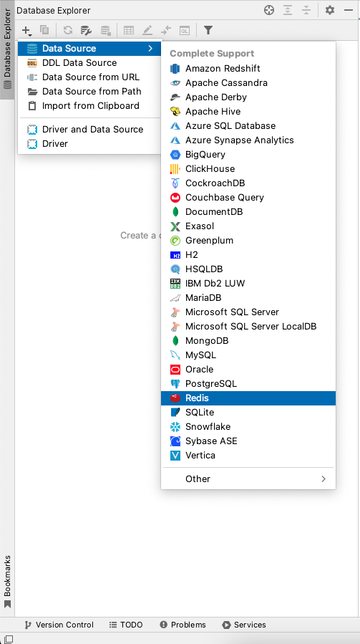Toggle the Database Explorer side tab
Viewport: 360px width, 644px height.
point(7,49)
